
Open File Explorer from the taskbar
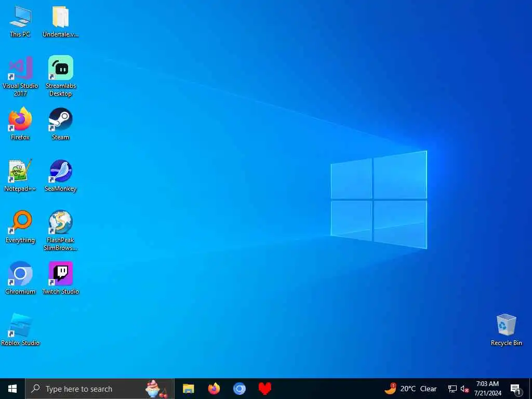click(188, 389)
